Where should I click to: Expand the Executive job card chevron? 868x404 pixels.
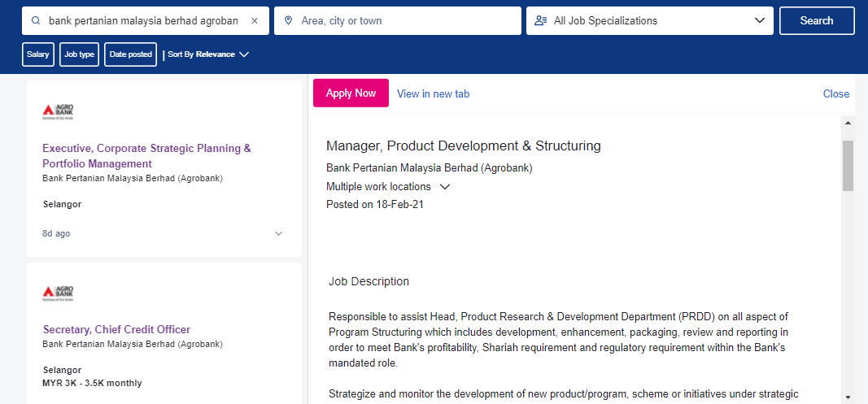point(279,233)
